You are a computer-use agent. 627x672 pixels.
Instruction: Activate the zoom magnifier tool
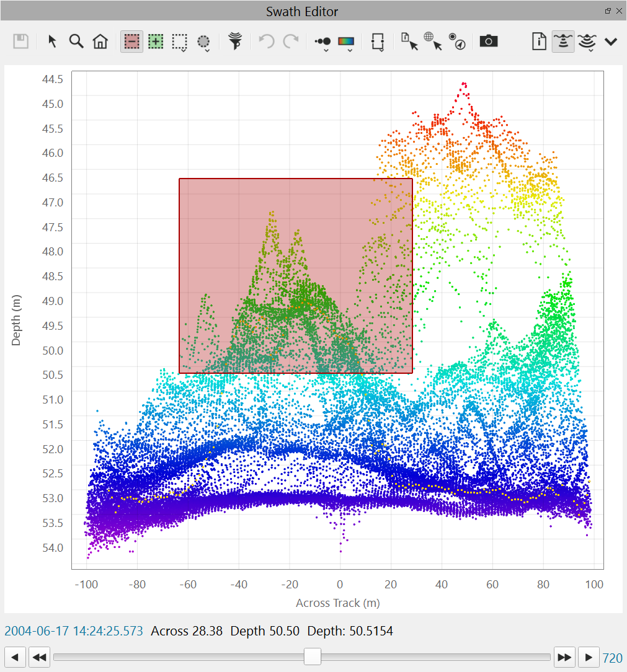coord(76,42)
